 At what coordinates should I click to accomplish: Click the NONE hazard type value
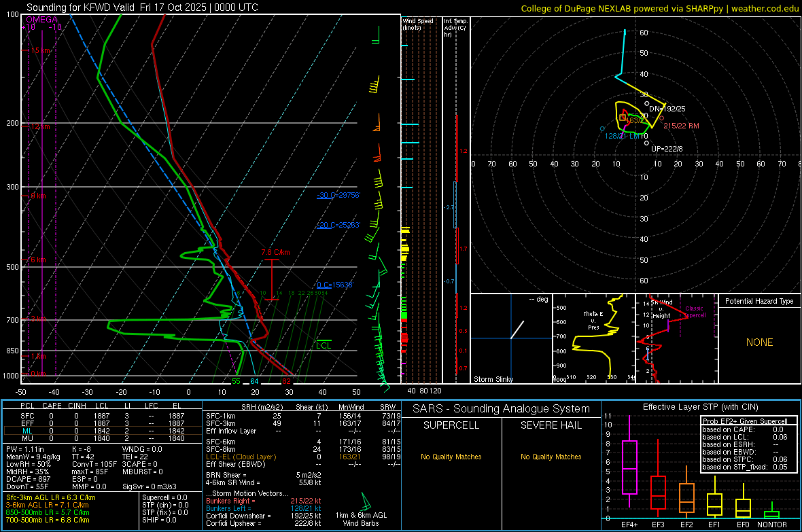(x=759, y=342)
